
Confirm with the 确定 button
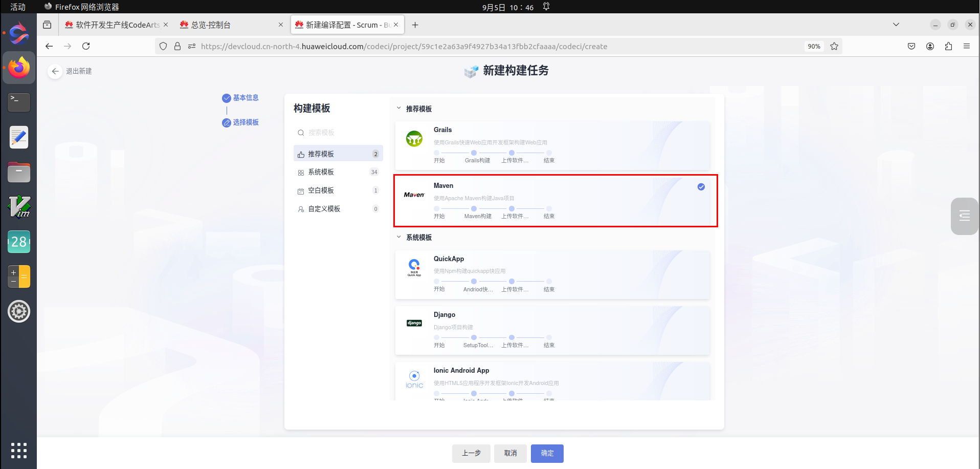click(547, 453)
